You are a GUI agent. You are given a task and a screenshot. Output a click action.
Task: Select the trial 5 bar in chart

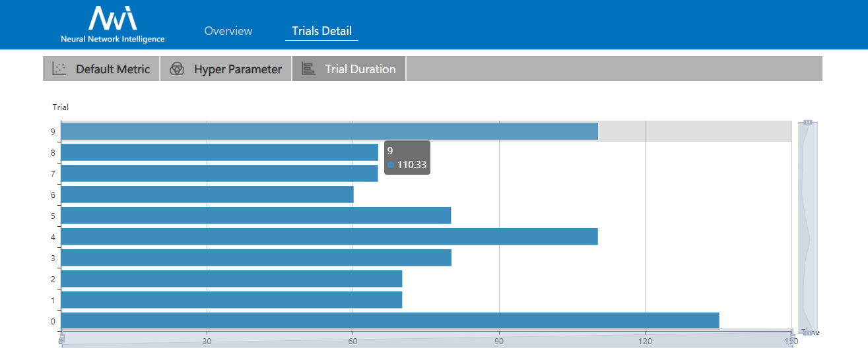pyautogui.click(x=255, y=215)
